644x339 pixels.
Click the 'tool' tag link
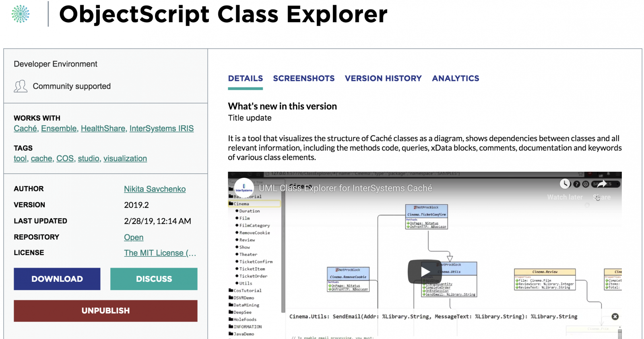(x=20, y=158)
